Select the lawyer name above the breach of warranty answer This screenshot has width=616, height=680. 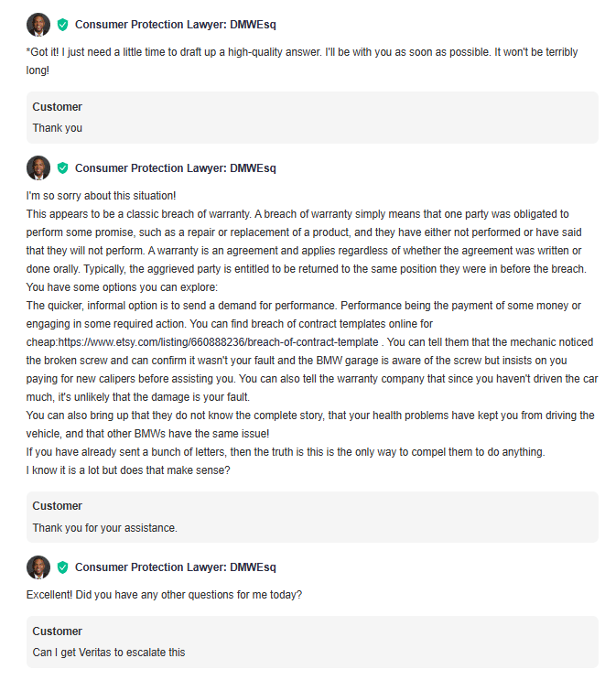point(175,168)
